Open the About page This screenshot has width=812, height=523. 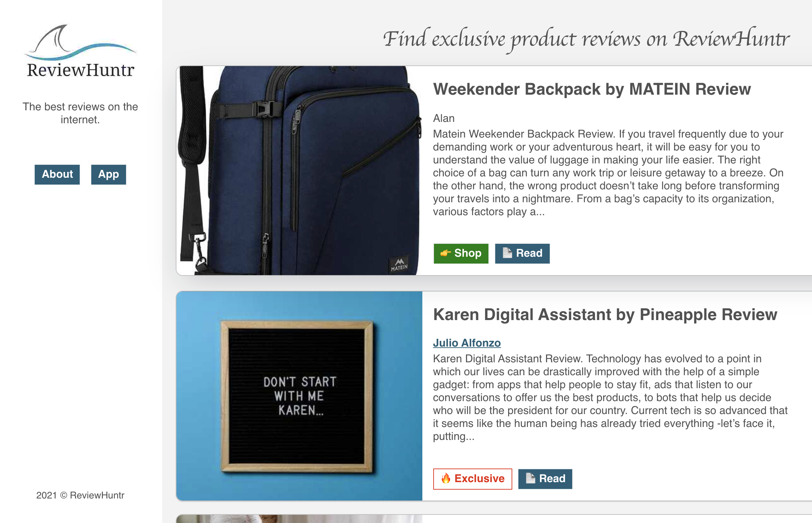[x=57, y=174]
